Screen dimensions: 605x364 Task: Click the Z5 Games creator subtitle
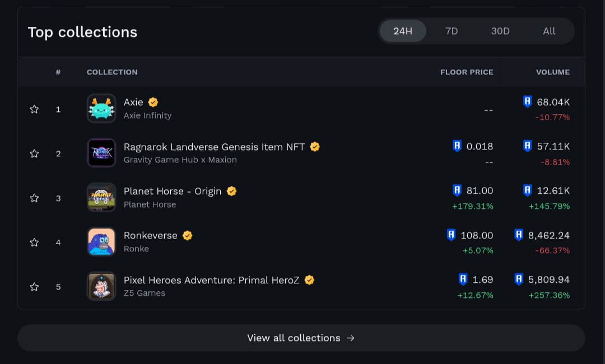coord(145,293)
